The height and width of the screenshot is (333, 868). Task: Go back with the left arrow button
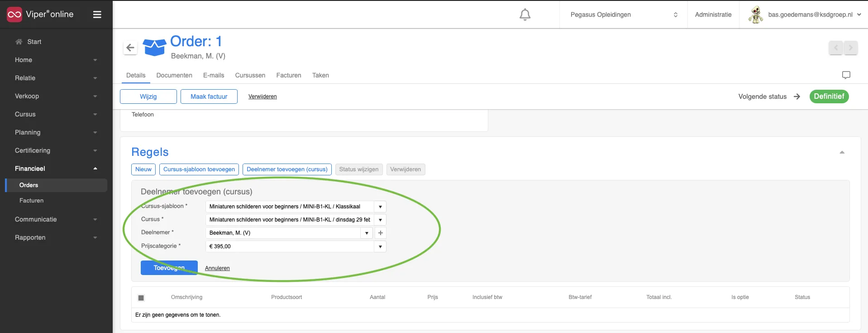[x=130, y=48]
